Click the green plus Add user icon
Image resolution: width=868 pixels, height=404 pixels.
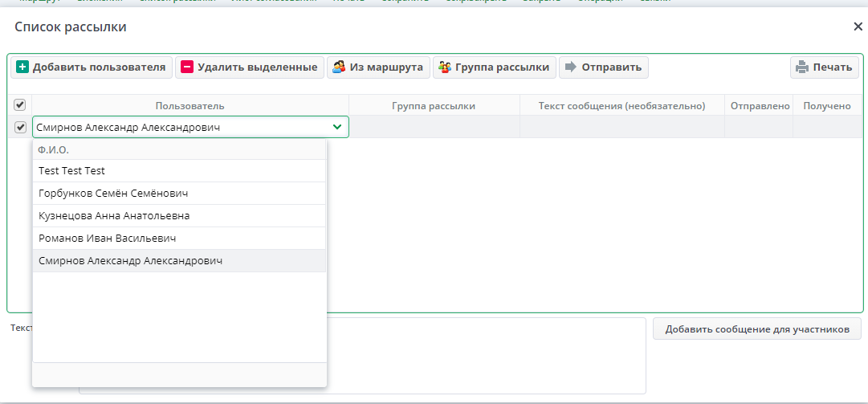coord(22,67)
